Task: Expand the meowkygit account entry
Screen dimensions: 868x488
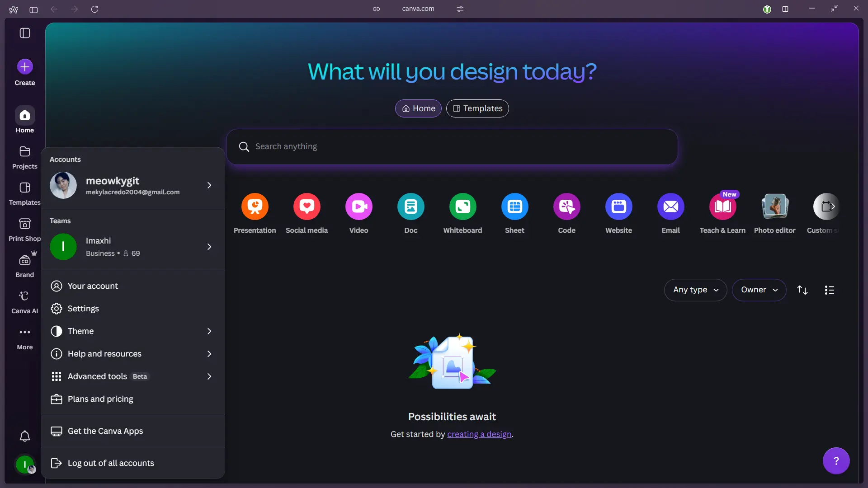Action: coord(133,185)
